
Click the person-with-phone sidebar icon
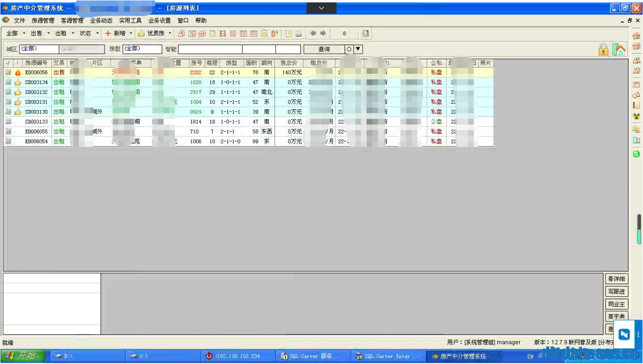coord(636,70)
